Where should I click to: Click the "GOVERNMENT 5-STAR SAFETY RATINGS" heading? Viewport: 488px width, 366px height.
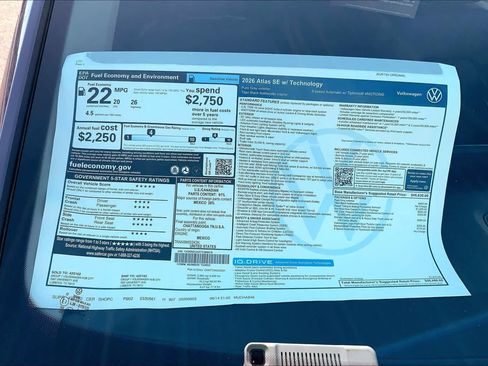click(122, 178)
